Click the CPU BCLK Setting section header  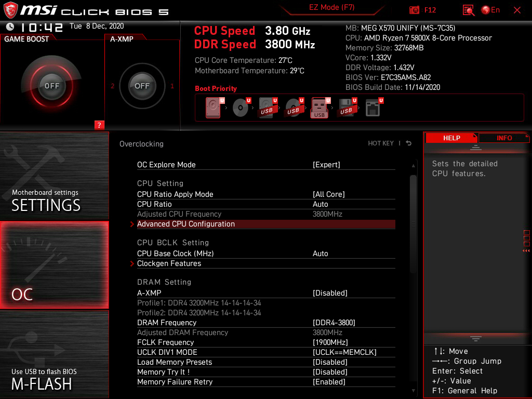pyautogui.click(x=173, y=243)
